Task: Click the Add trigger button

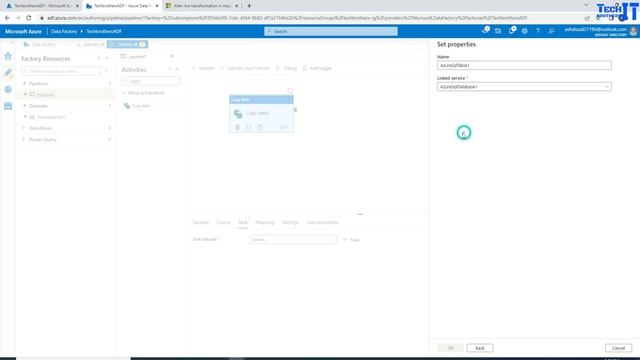Action: click(317, 68)
